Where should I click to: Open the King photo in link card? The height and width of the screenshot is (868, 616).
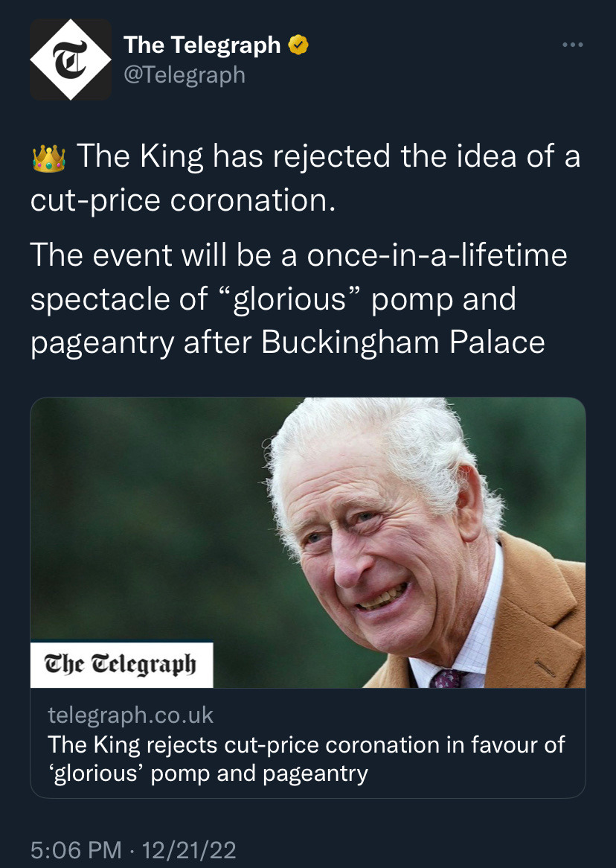308,543
